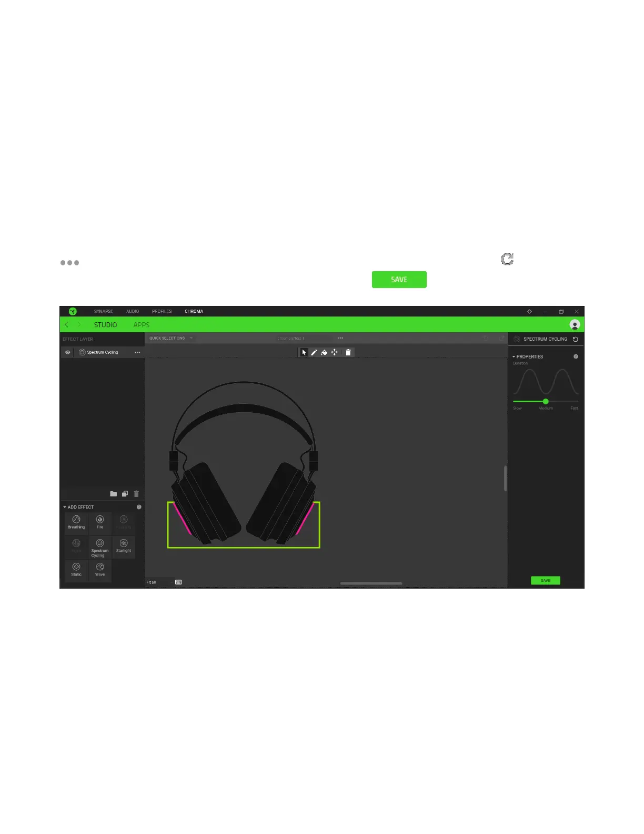Add the Wave effect
Viewport: 644px width, 834px height.
tap(100, 570)
